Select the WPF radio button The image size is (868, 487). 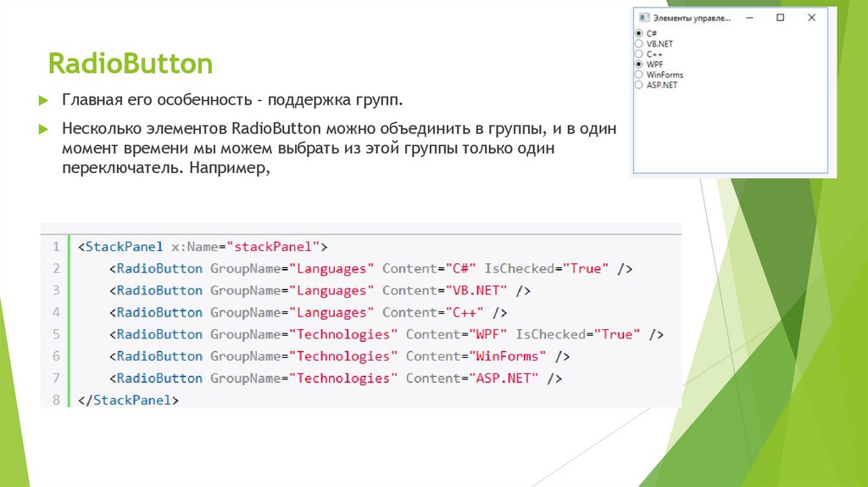639,64
